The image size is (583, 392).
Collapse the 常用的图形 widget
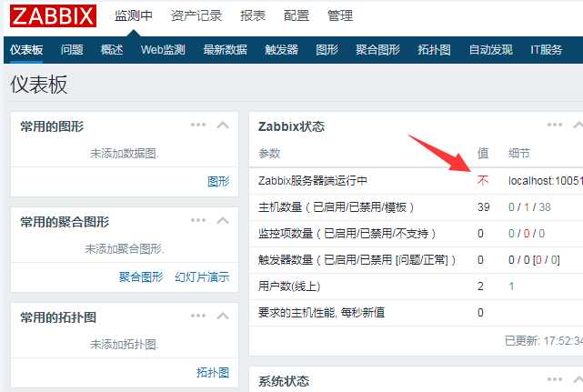pos(223,125)
